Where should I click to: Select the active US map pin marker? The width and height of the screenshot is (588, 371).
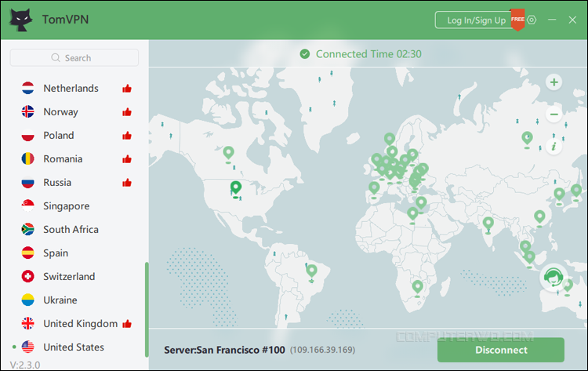click(236, 189)
